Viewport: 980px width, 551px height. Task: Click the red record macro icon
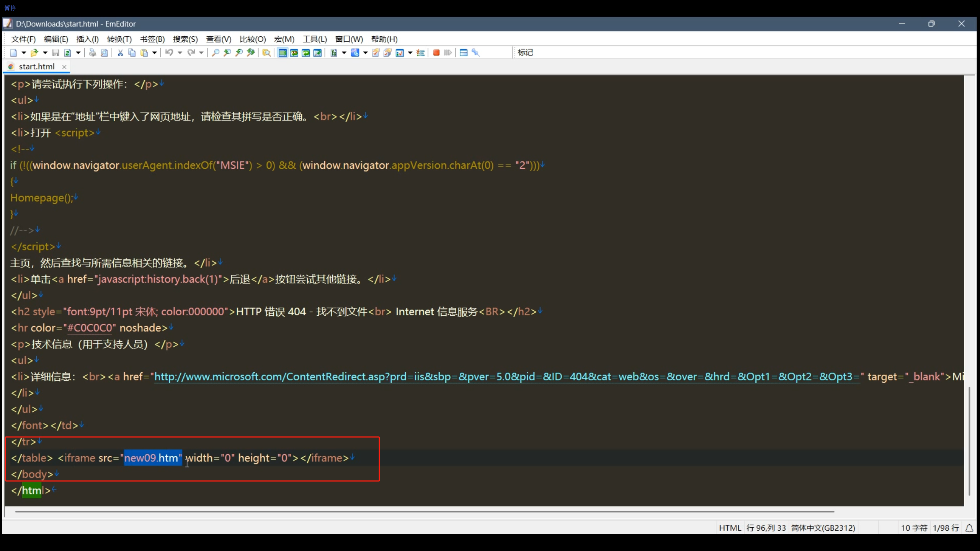[x=436, y=53]
